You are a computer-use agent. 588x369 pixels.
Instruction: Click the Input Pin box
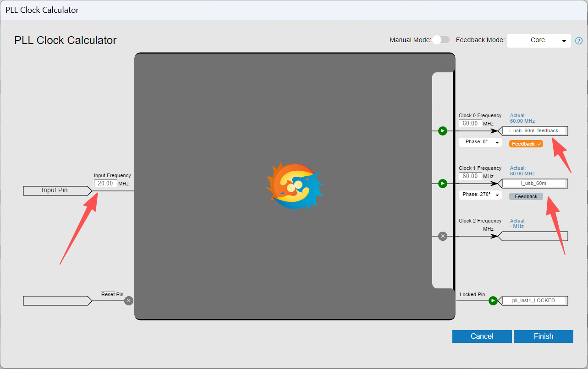coord(58,190)
